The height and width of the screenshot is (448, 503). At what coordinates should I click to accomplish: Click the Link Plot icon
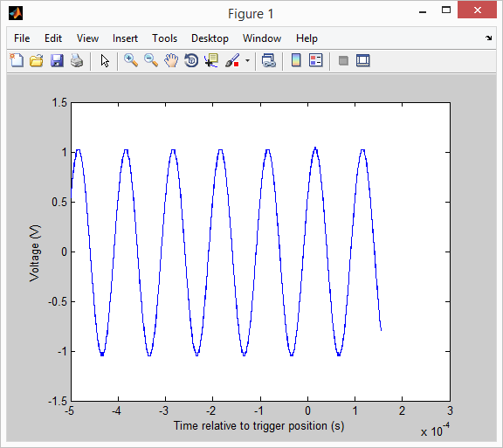click(268, 60)
